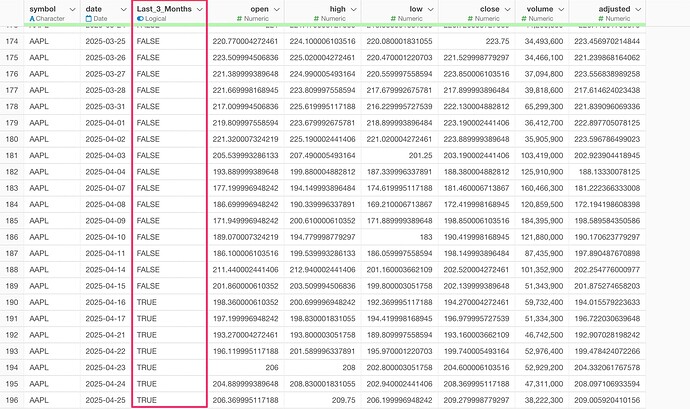Select date cell 2025-04-25
Screen dimensions: 690x409
(x=106, y=400)
